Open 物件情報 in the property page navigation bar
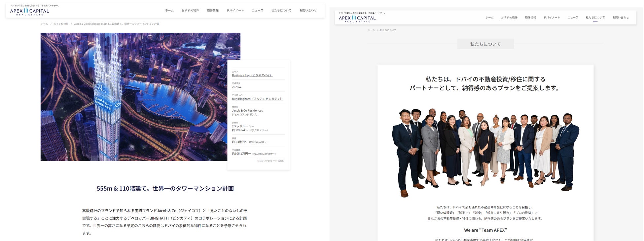Viewport: 644px width, 241px height. [213, 11]
